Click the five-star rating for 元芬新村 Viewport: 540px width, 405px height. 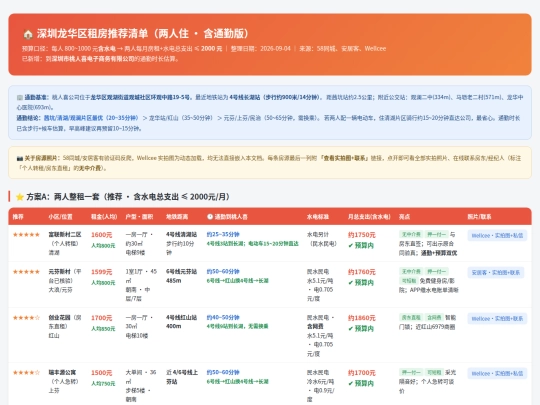click(x=27, y=272)
